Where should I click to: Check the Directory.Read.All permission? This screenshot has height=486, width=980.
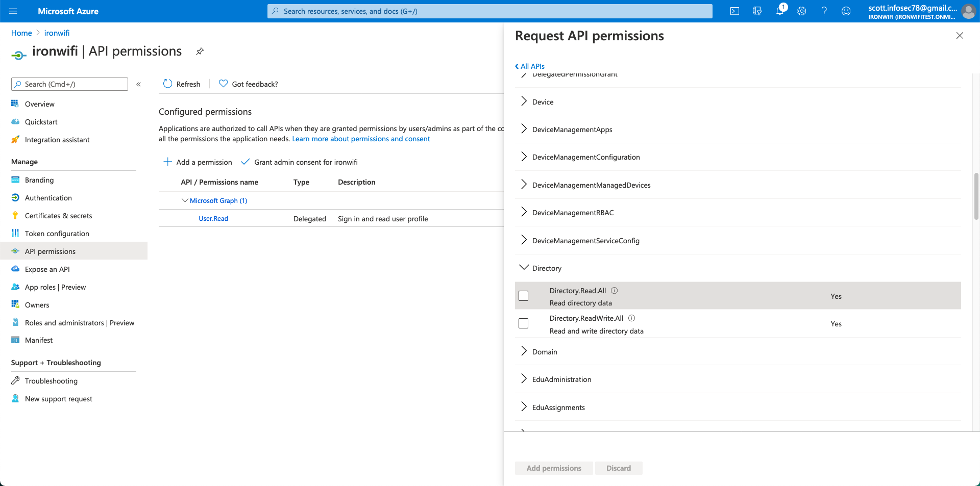point(523,296)
